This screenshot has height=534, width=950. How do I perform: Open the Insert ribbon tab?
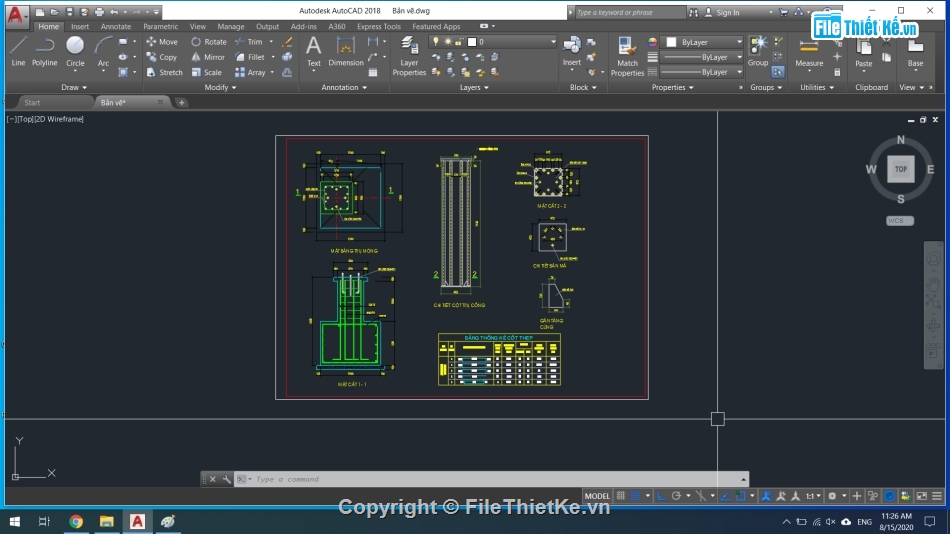pyautogui.click(x=79, y=26)
